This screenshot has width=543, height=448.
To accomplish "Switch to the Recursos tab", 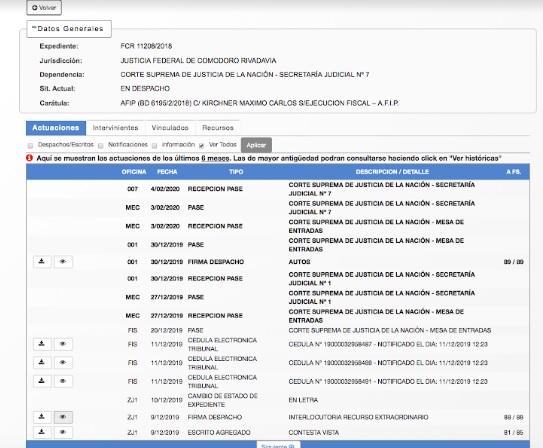I will pyautogui.click(x=218, y=128).
